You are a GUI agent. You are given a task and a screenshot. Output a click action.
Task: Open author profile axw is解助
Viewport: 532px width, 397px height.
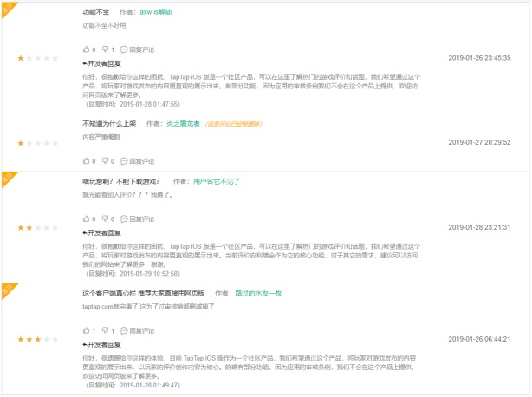(178, 12)
